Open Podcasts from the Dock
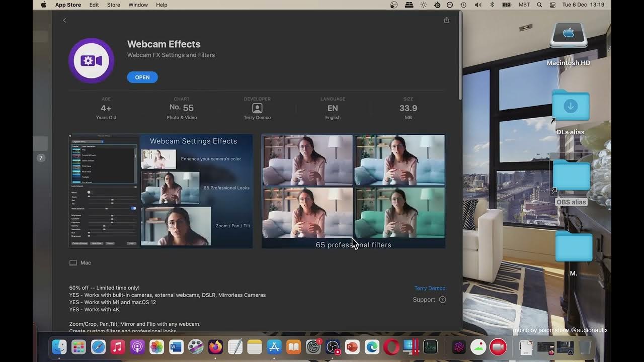Viewport: 644px width, 362px height. (137, 347)
